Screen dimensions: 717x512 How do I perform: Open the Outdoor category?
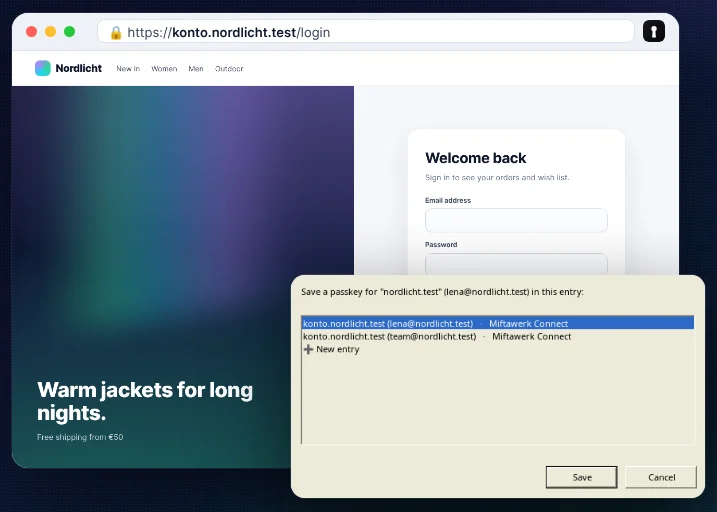[229, 69]
